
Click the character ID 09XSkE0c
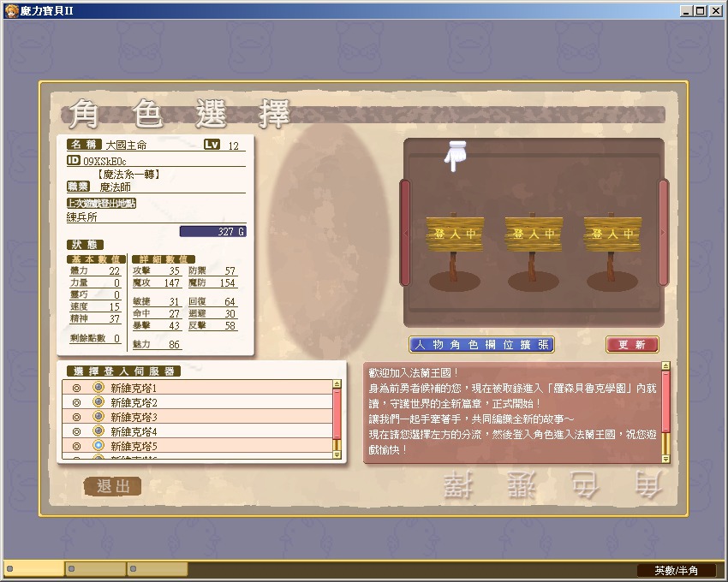tap(104, 161)
